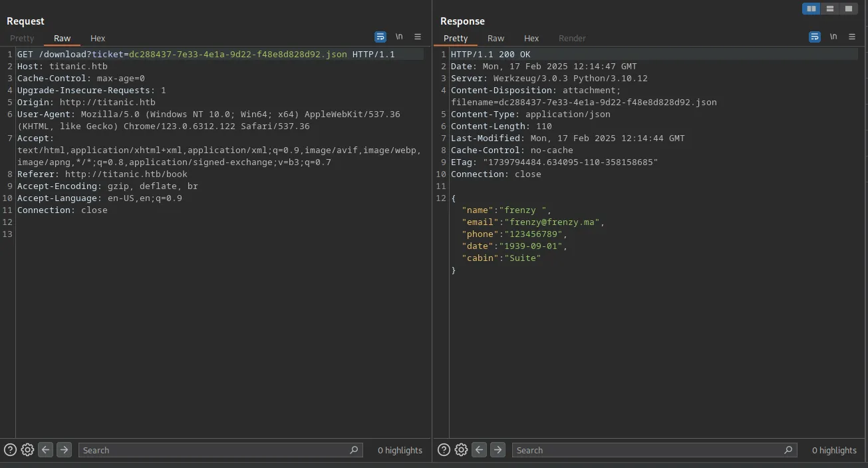Viewport: 868px width, 468px height.
Task: Click the "phone":"123456789" JSON line
Action: tap(515, 234)
